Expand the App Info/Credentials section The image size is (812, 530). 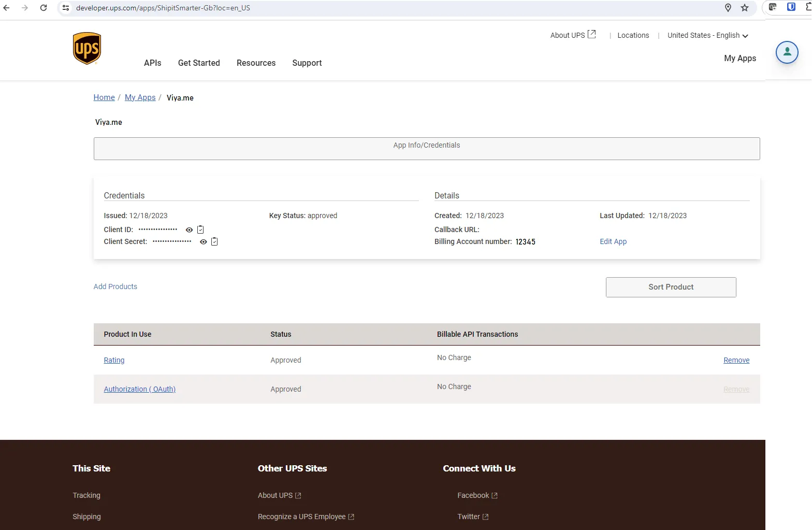tap(426, 149)
